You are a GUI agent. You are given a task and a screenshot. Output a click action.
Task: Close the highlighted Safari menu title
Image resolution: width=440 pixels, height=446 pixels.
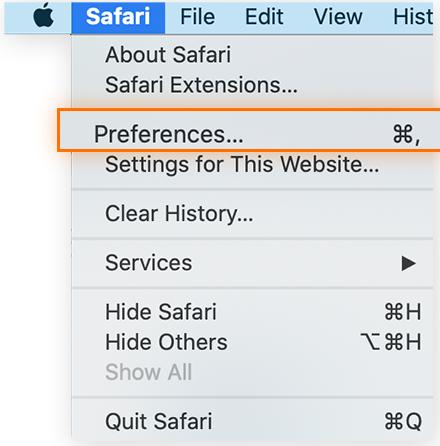pos(118,17)
